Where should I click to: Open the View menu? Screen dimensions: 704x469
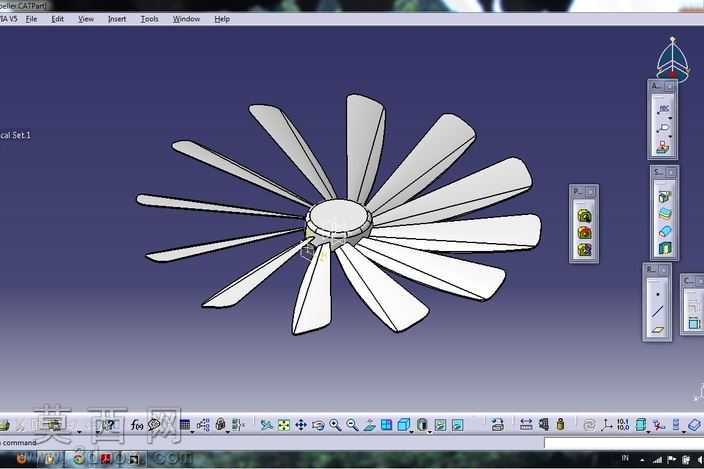[x=86, y=19]
